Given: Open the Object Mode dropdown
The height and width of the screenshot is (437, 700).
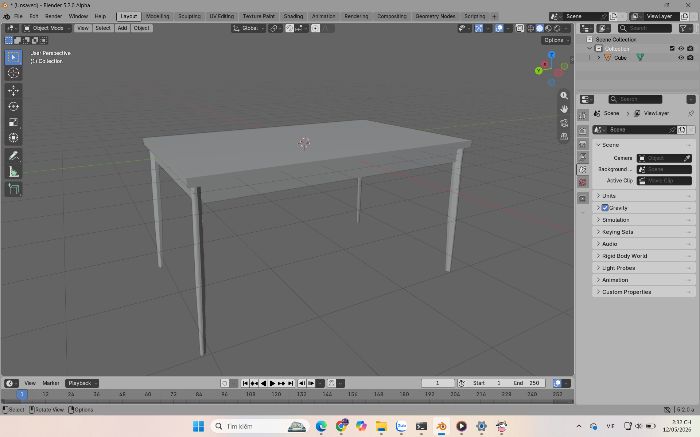Looking at the screenshot, I should pos(47,28).
